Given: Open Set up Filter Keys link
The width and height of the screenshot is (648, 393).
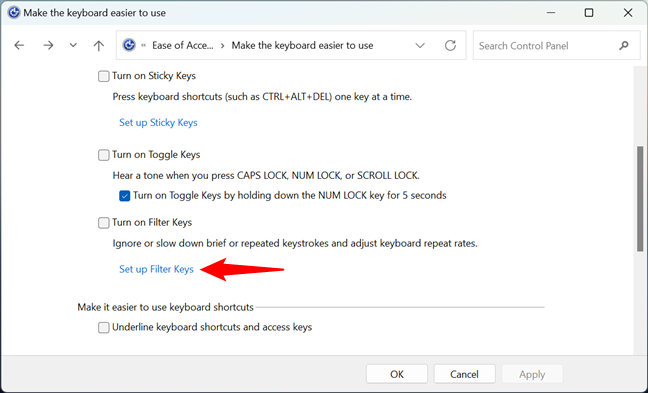Looking at the screenshot, I should click(x=156, y=269).
